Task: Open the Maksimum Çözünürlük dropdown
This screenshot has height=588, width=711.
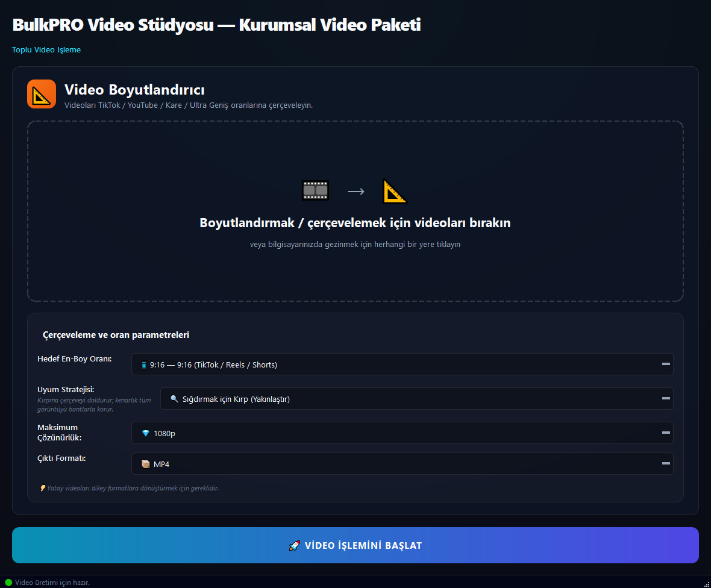Action: (402, 433)
